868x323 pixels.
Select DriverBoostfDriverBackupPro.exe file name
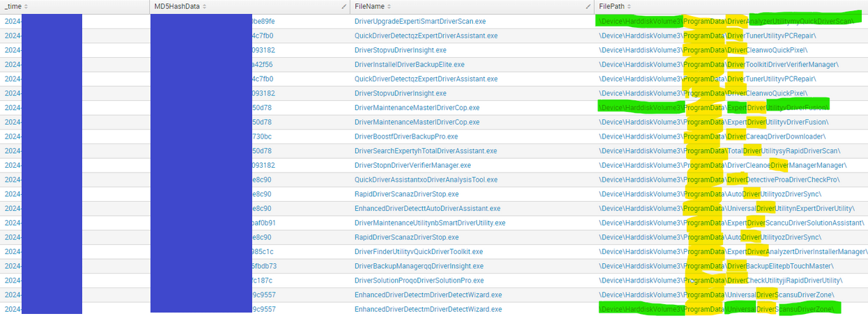[x=406, y=136]
